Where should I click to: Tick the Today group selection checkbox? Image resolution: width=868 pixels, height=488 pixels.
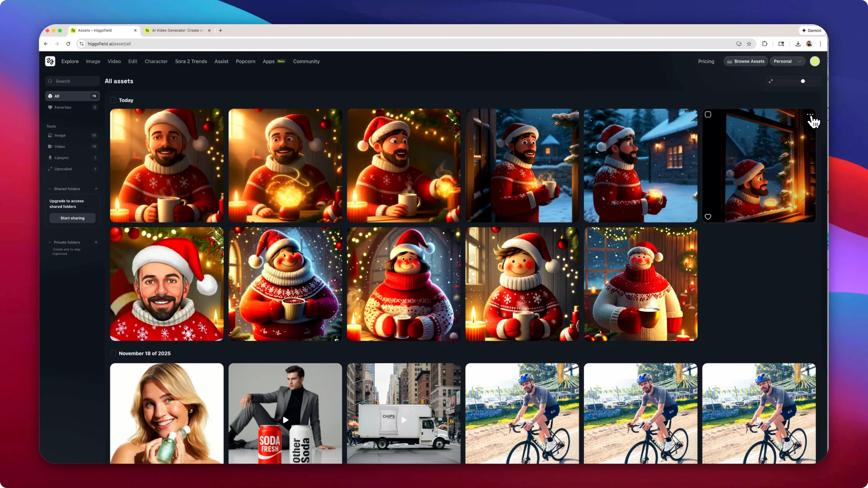[113, 100]
